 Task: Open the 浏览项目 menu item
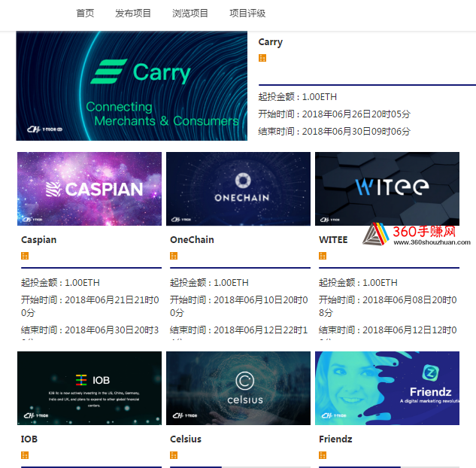[190, 14]
